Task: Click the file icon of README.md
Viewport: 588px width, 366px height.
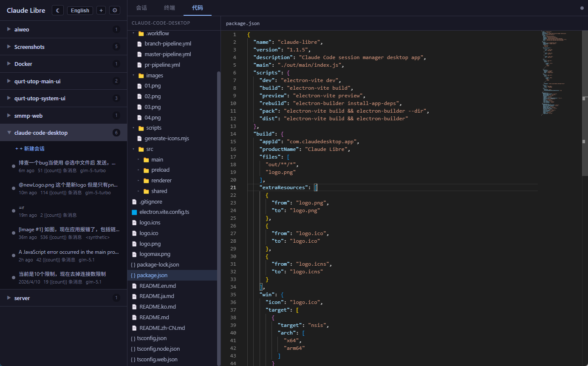Action: pyautogui.click(x=134, y=318)
